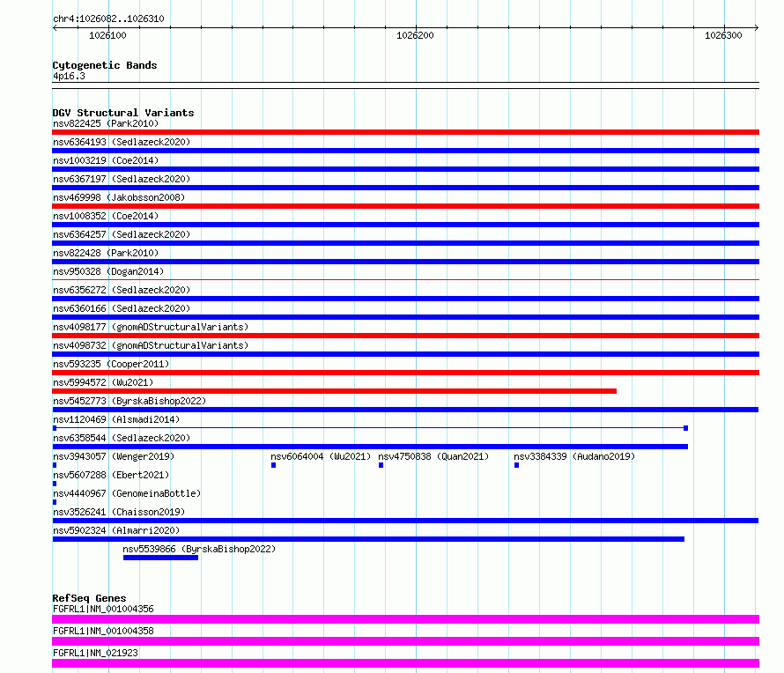Screen dimensions: 784x673
Task: Open nsv6358544 (Sedlazeck2020) entry
Action: [122, 438]
